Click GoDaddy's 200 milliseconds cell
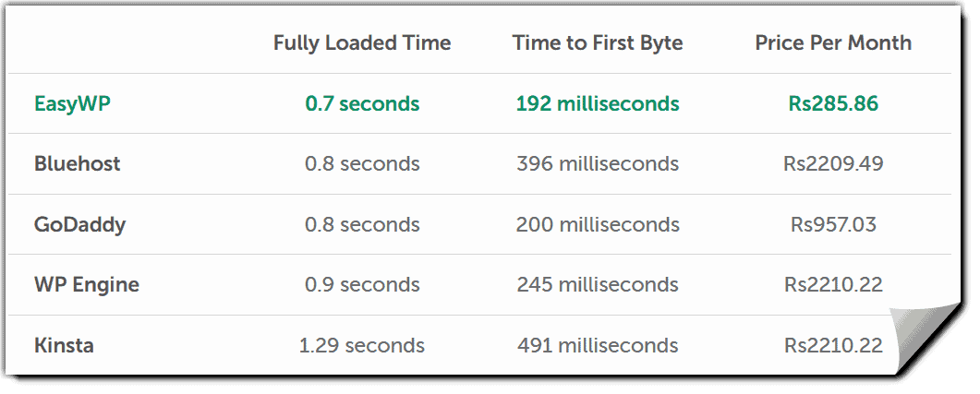The image size is (980, 394). (x=598, y=224)
